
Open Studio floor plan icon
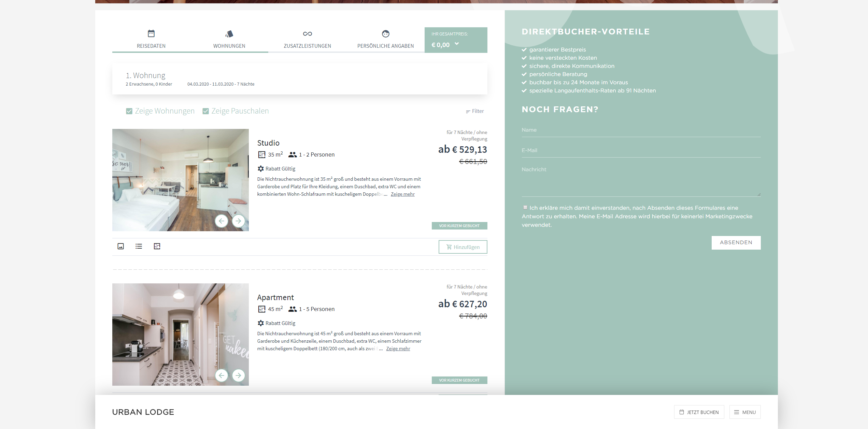tap(157, 246)
